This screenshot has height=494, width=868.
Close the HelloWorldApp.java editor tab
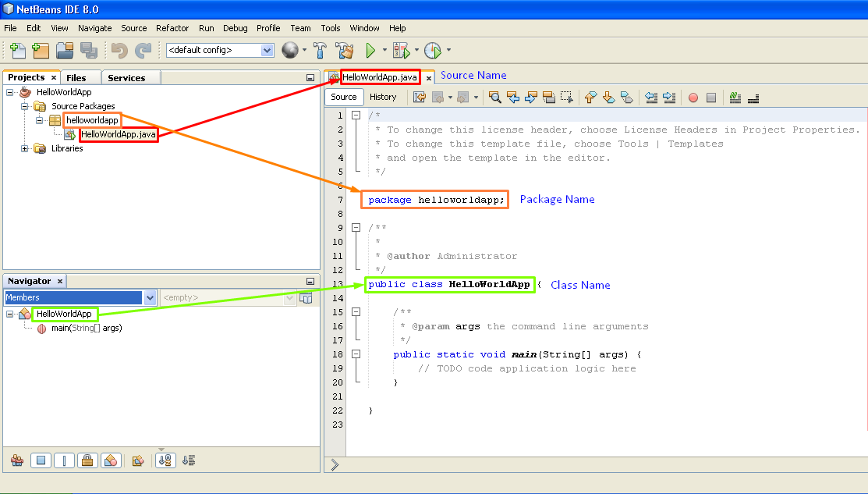click(x=428, y=78)
